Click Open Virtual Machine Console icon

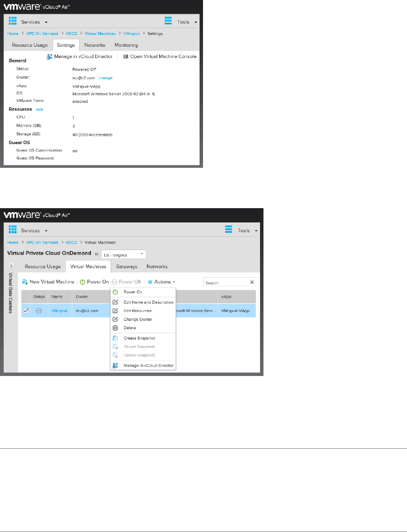(x=125, y=57)
